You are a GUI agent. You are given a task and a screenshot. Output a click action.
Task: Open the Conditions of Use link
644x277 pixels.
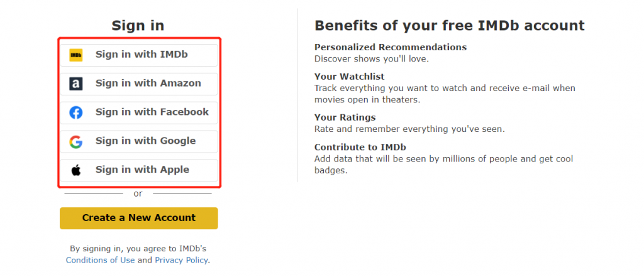(100, 260)
